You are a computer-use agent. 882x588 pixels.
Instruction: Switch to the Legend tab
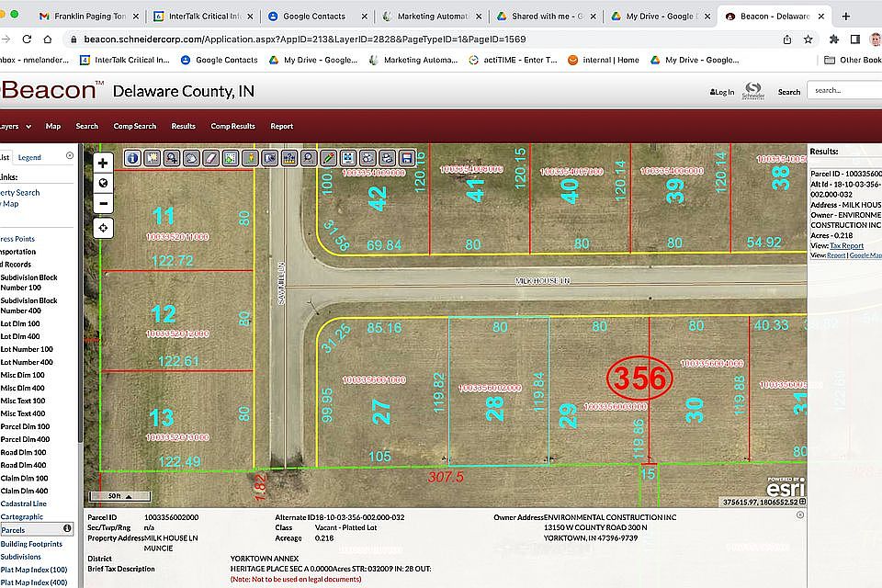point(29,157)
